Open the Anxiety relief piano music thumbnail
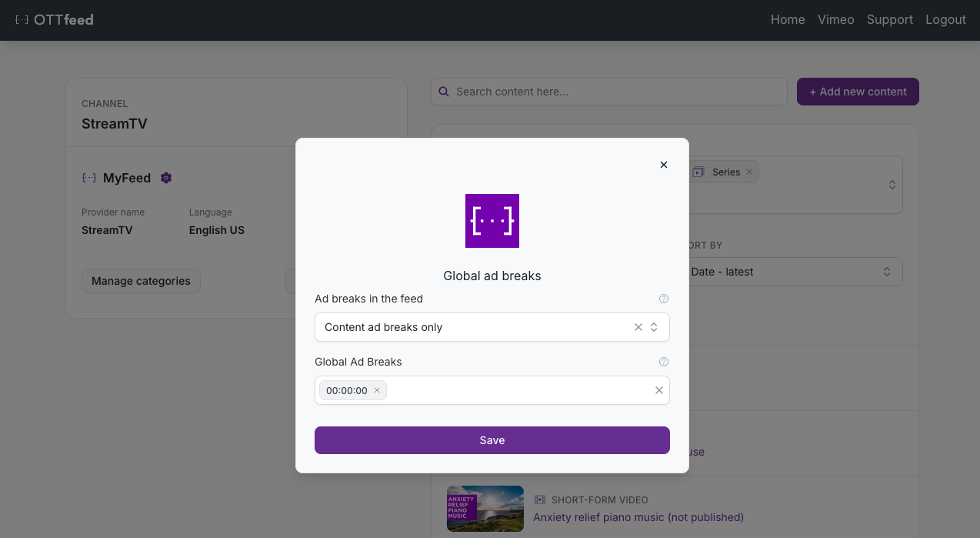The height and width of the screenshot is (538, 980). point(485,509)
